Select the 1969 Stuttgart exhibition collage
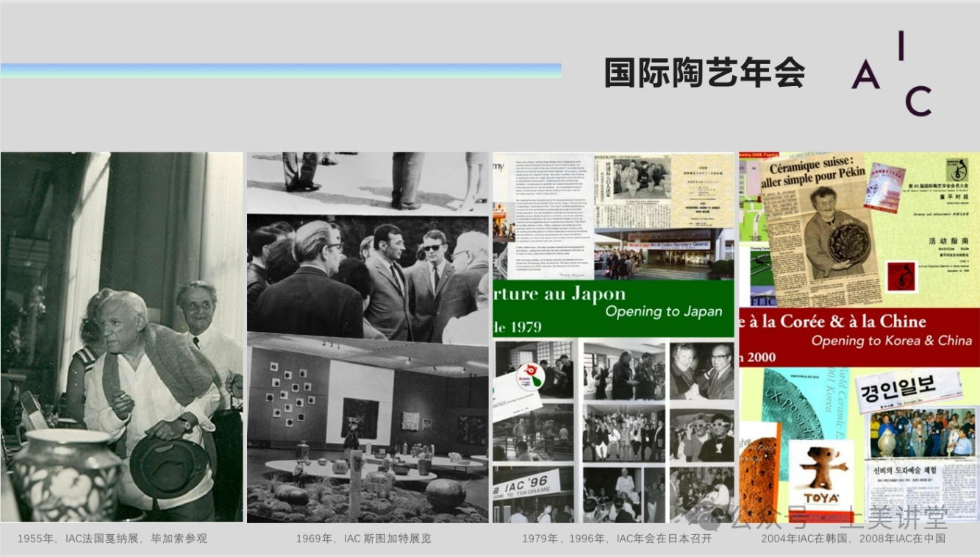This screenshot has height=557, width=980. 368,337
